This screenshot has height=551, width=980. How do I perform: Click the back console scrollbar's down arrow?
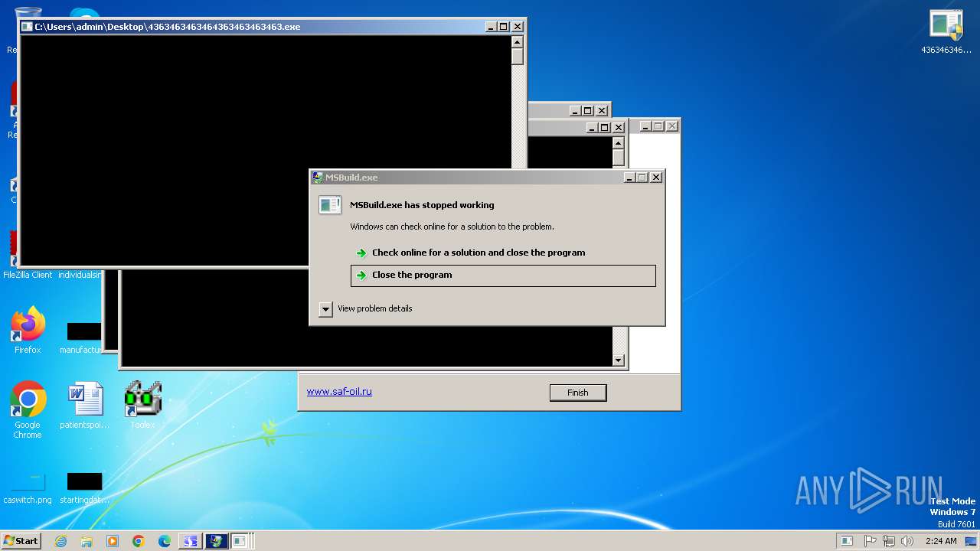pos(619,360)
